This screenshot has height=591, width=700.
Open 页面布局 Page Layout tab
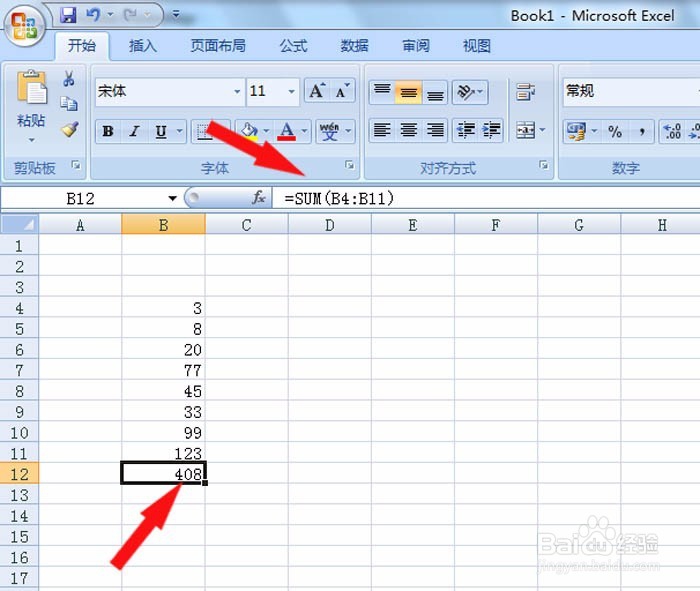pyautogui.click(x=218, y=46)
